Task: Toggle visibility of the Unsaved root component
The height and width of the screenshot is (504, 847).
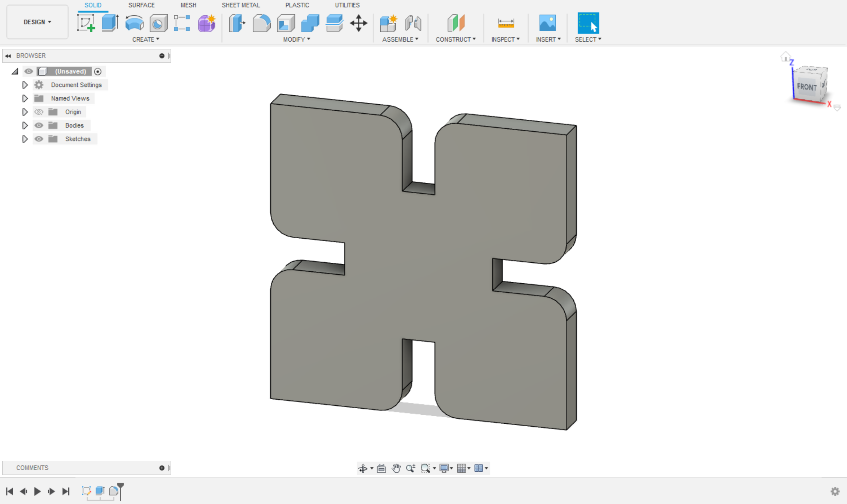Action: point(29,71)
